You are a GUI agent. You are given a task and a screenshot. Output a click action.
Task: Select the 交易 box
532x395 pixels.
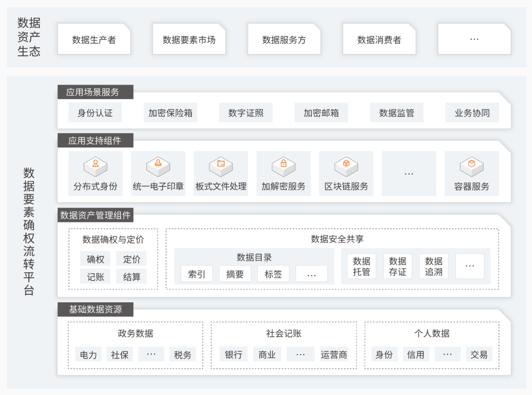tap(479, 355)
